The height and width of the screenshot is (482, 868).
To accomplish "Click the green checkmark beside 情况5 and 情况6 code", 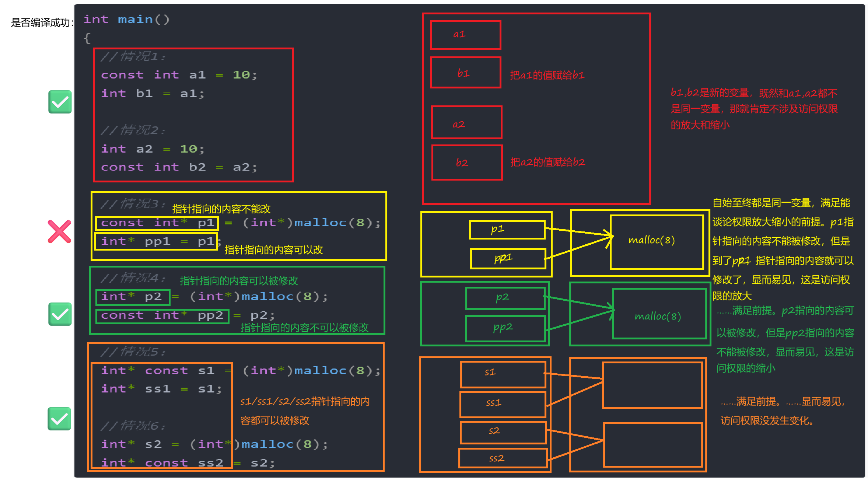I will coord(59,419).
